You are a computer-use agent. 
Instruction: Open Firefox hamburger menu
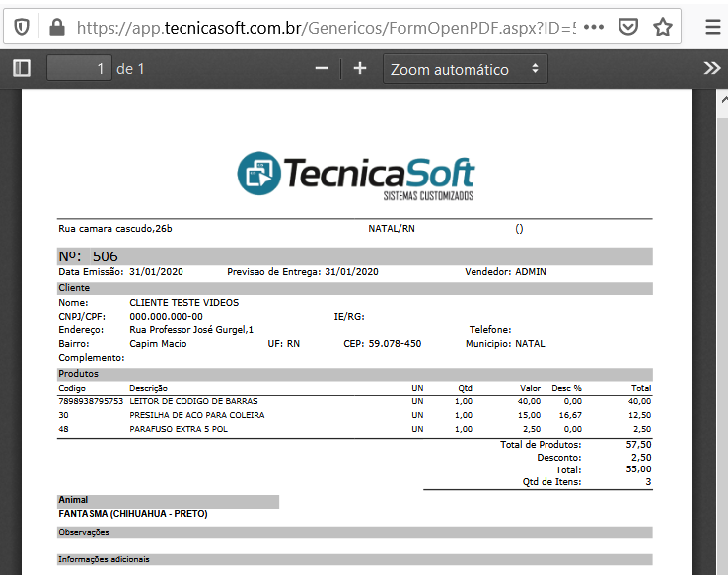(x=712, y=27)
